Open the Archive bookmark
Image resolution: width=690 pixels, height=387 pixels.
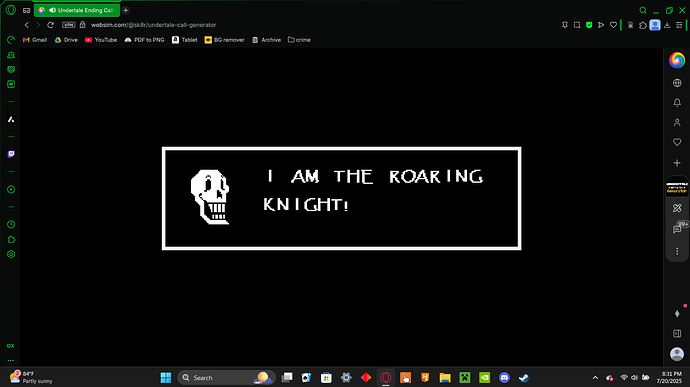point(266,40)
